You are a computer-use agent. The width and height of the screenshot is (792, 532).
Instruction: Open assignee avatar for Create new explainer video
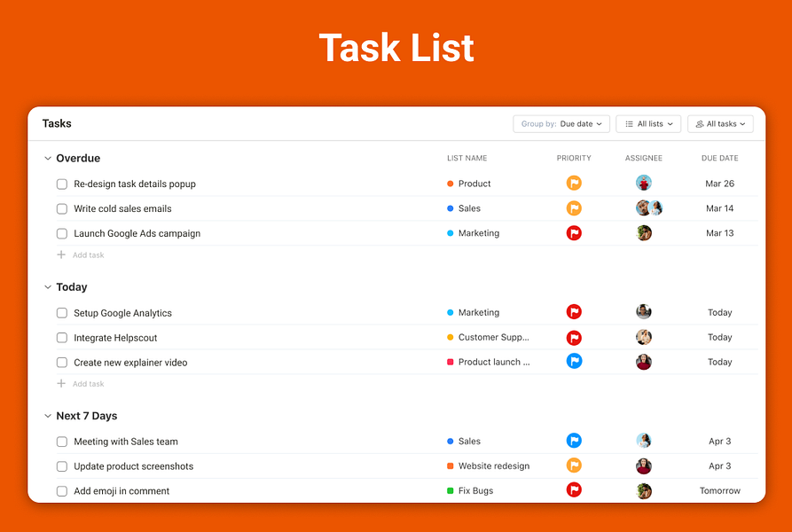coord(644,362)
